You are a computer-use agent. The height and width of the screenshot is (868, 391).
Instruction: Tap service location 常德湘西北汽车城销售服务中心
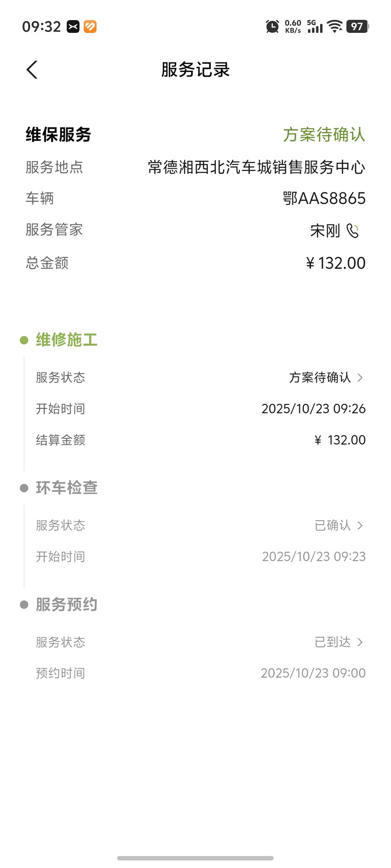[257, 167]
